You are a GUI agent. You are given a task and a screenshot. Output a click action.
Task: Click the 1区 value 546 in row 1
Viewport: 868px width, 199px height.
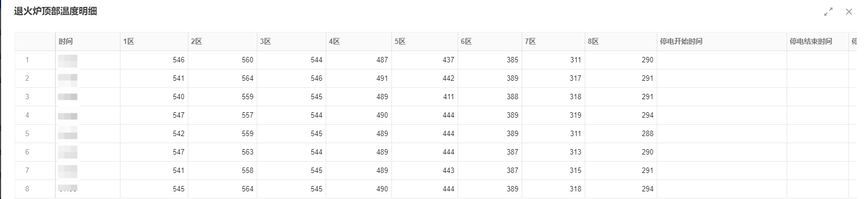click(x=179, y=60)
